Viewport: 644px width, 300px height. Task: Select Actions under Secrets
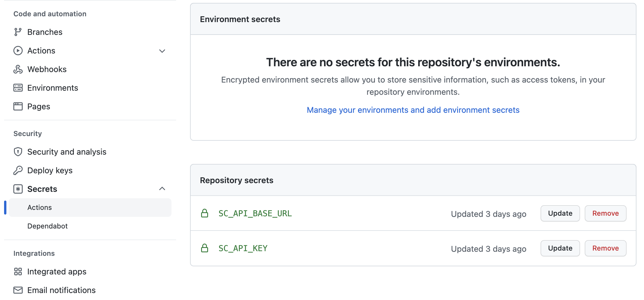coord(90,208)
